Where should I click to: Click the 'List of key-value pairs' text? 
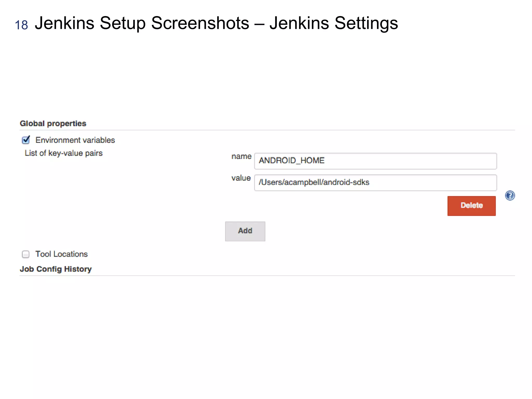pyautogui.click(x=64, y=153)
